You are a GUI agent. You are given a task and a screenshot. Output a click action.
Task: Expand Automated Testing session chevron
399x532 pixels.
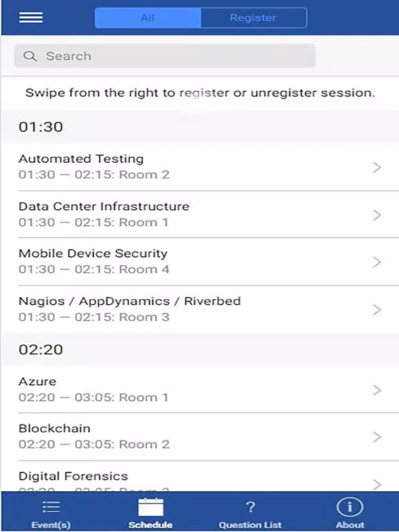[377, 167]
